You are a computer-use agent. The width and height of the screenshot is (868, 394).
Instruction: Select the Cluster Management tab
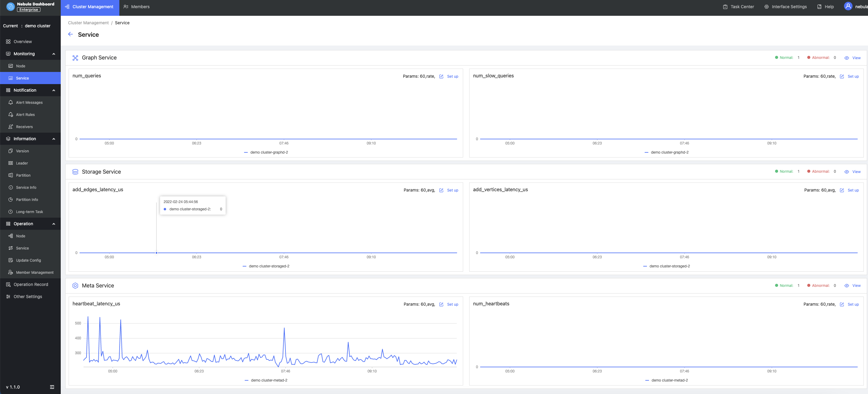coord(90,7)
